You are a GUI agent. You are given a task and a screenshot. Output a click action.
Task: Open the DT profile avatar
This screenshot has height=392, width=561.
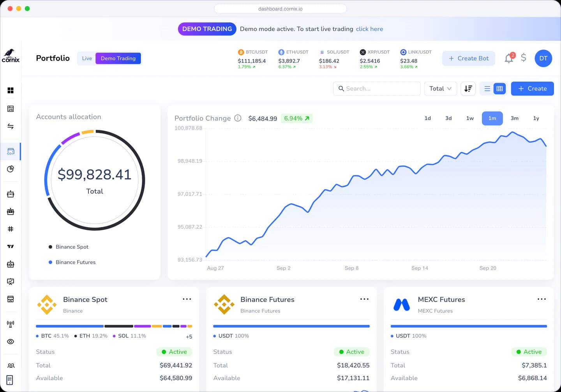point(543,58)
